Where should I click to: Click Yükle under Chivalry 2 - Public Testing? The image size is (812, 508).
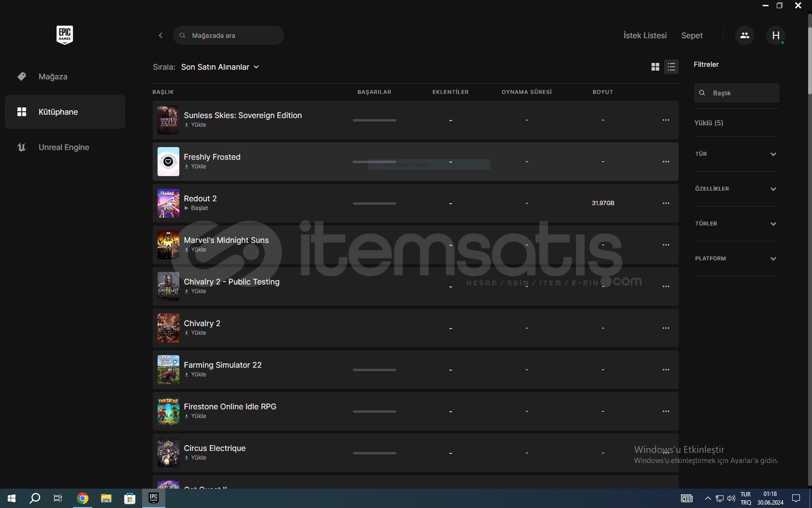195,291
